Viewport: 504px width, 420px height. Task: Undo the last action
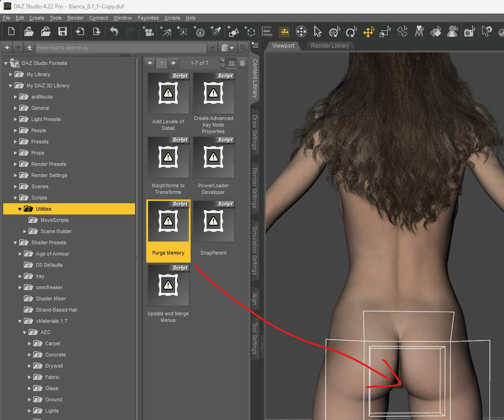coord(114,31)
